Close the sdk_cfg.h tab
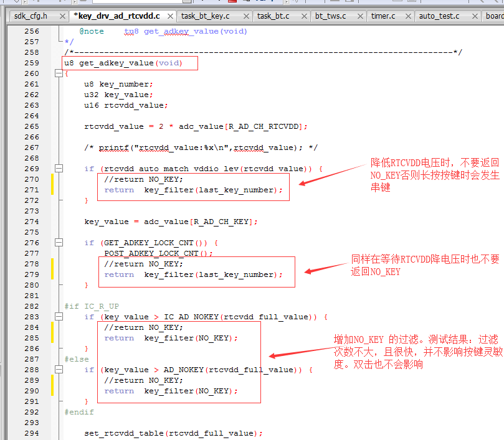Image resolution: width=504 pixels, height=440 pixels. (63, 16)
